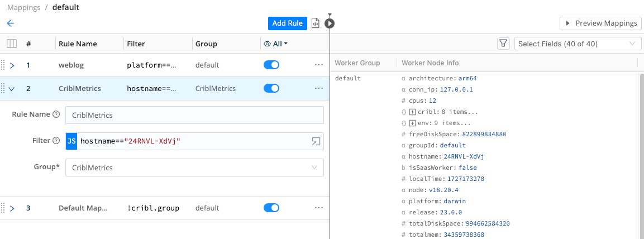Open the Select Fields dropdown
The height and width of the screenshot is (239, 644).
(578, 44)
